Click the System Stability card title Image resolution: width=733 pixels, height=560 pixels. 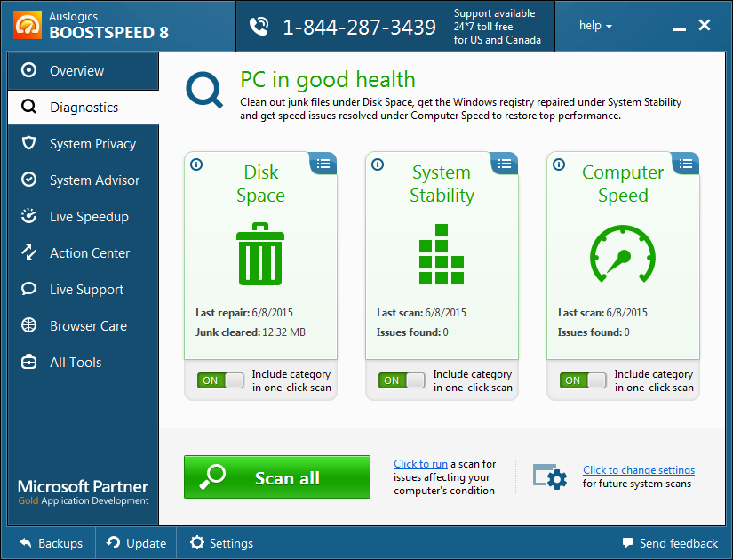[442, 184]
